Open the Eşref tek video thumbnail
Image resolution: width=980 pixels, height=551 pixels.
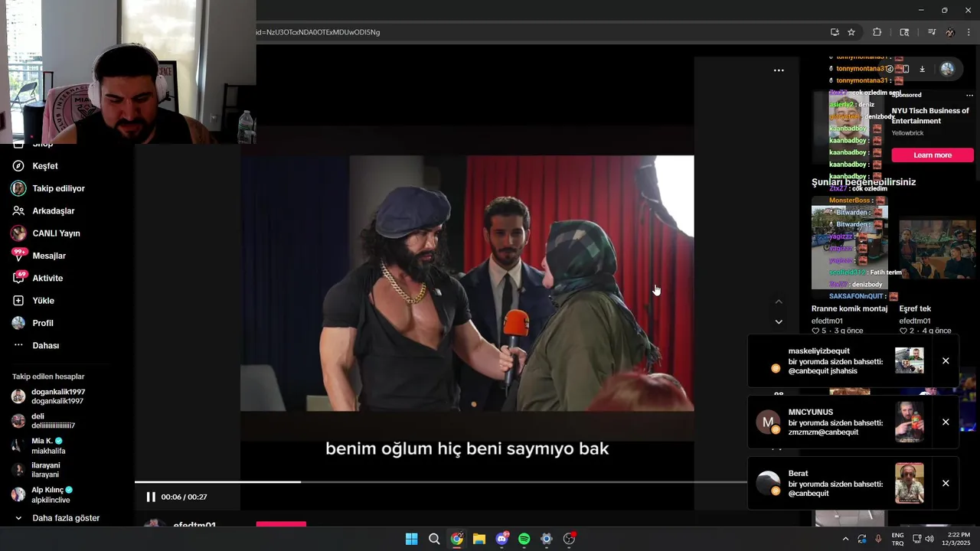pos(937,249)
